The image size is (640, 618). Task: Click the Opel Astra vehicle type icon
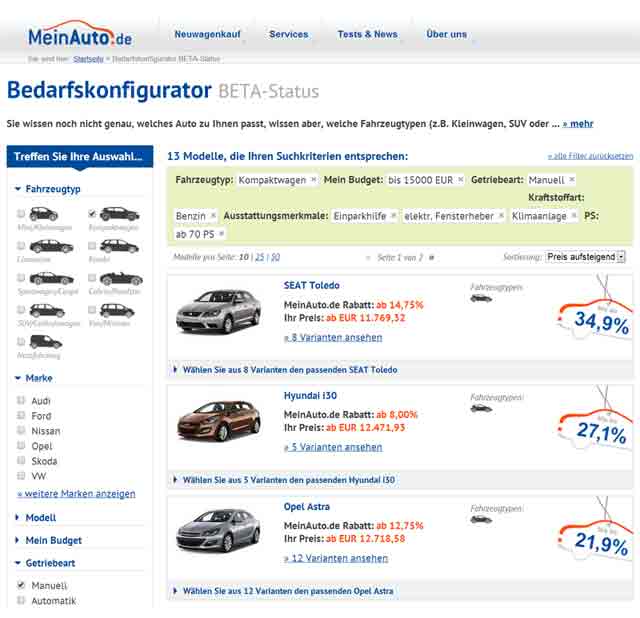point(481,520)
